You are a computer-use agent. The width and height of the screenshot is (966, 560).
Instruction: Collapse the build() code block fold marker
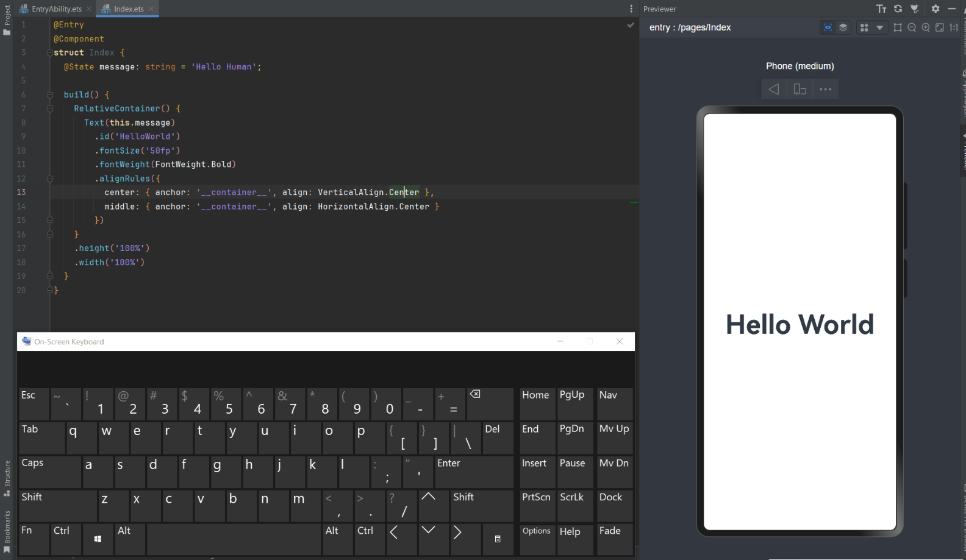point(50,95)
